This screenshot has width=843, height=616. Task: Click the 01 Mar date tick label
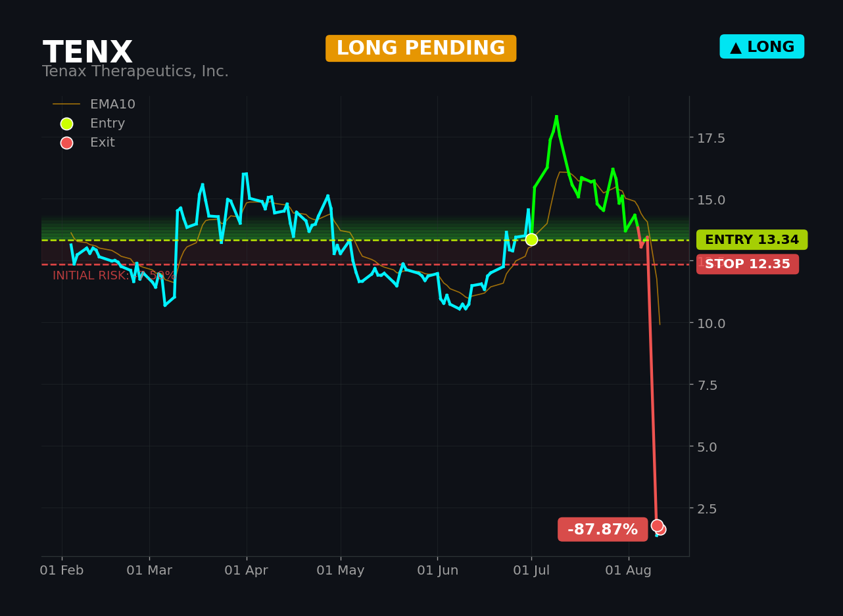tap(149, 571)
